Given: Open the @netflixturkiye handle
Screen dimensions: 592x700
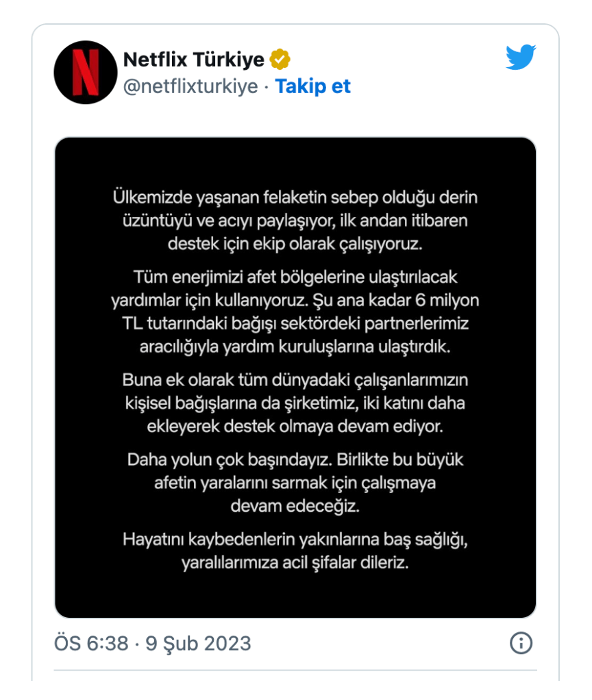Looking at the screenshot, I should point(190,86).
